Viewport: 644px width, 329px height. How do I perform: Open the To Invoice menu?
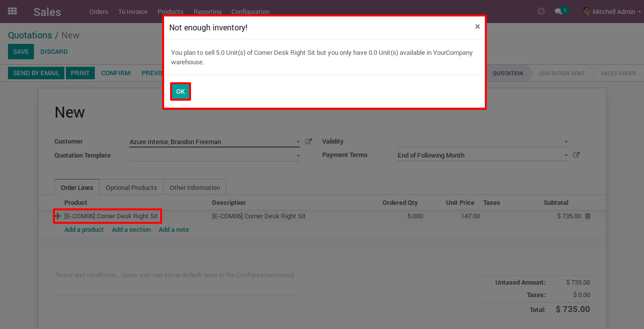[x=133, y=11]
